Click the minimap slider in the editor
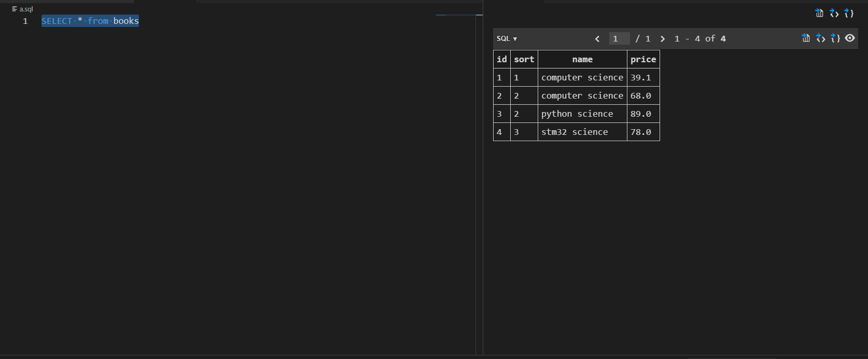Viewport: 868px width, 359px height. click(x=459, y=15)
